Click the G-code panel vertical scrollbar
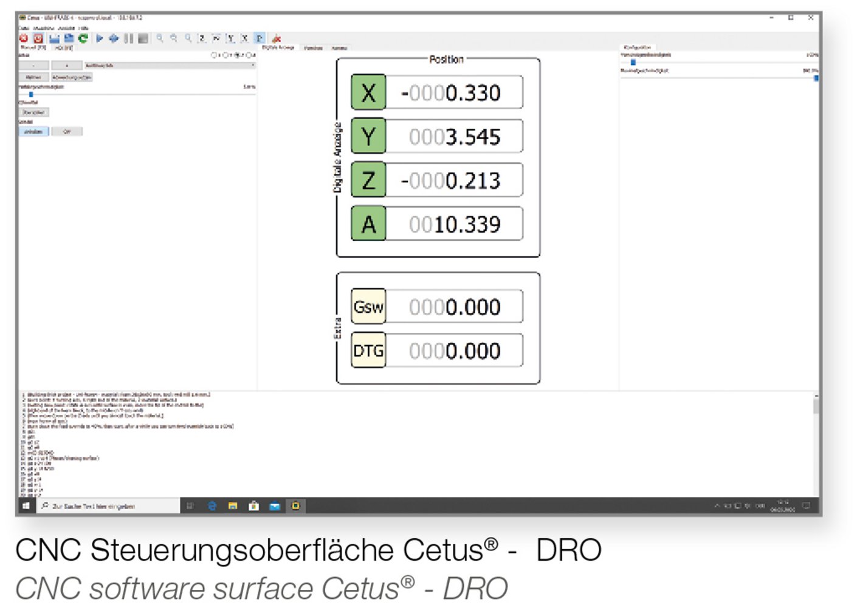Screen dimensions: 857x616 point(816,445)
